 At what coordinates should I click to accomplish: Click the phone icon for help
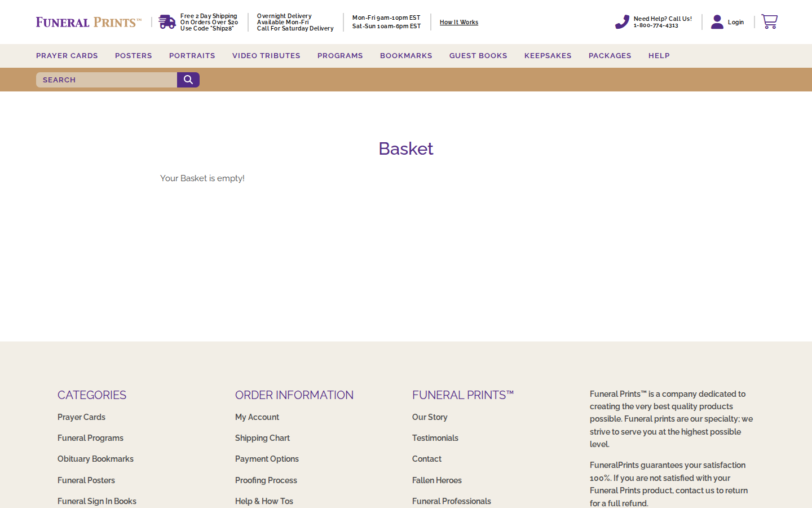tap(622, 22)
